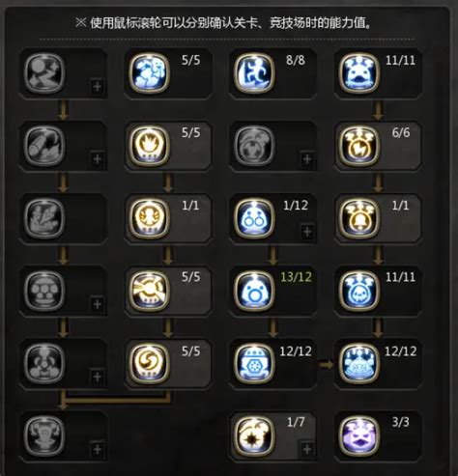Click plus on the bottom-left grey skill

pos(97,449)
